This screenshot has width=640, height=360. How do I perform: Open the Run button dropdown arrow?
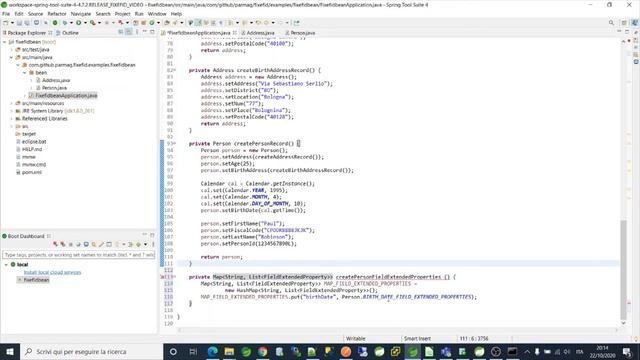85,23
